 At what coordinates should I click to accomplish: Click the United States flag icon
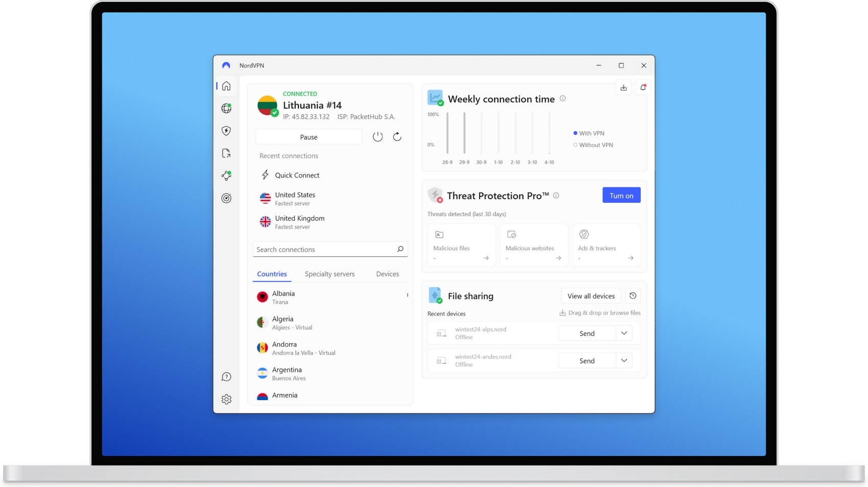[x=265, y=198]
